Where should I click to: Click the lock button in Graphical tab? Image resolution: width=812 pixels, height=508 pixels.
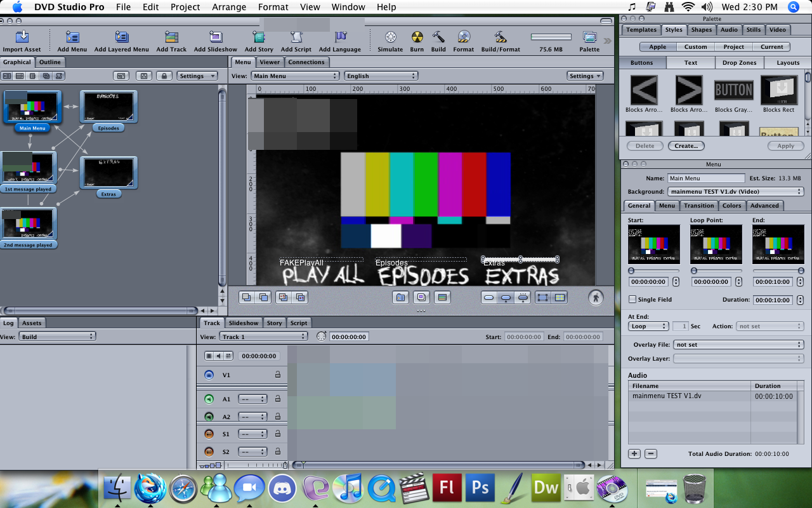164,76
